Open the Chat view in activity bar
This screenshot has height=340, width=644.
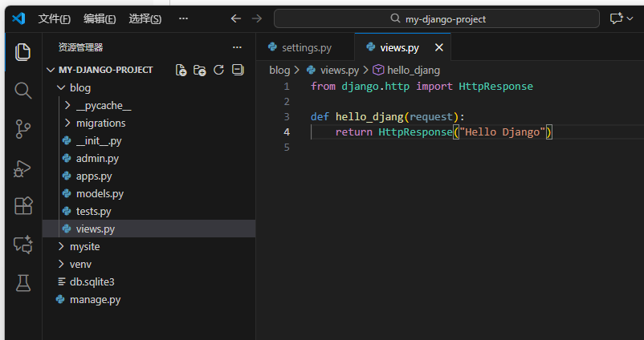point(23,245)
